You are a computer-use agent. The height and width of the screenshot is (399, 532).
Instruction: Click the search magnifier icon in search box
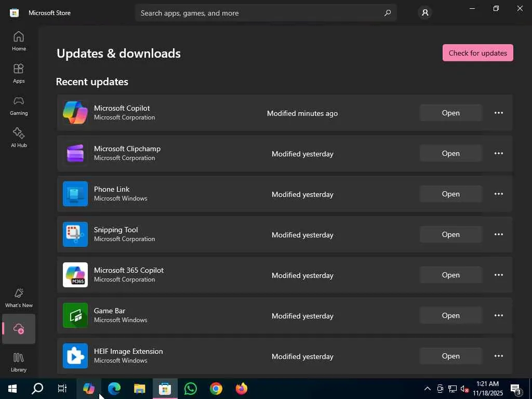388,13
